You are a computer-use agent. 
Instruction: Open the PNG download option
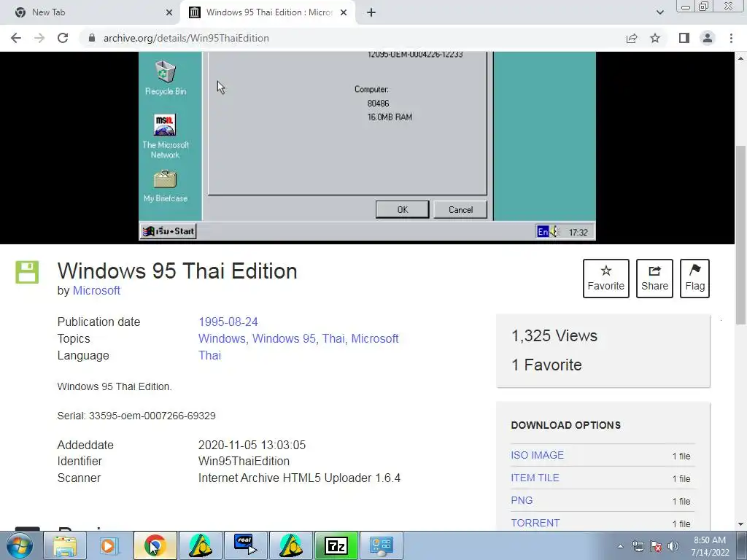click(522, 500)
